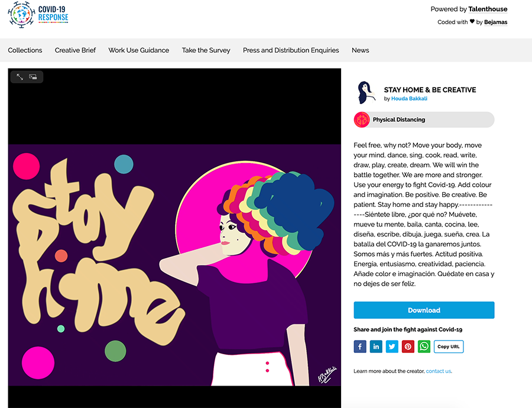The image size is (532, 408).
Task: Open the News section
Action: 361,50
